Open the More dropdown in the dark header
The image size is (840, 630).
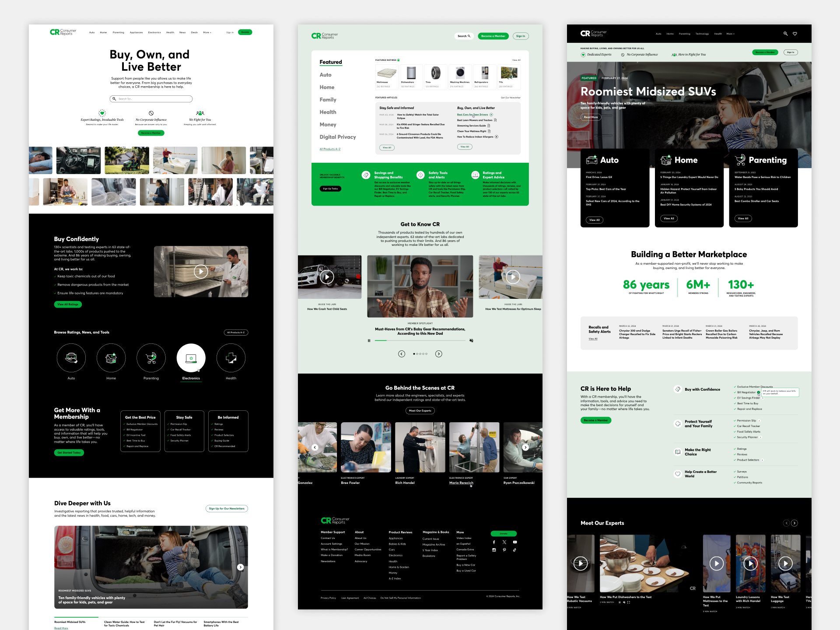tap(731, 33)
